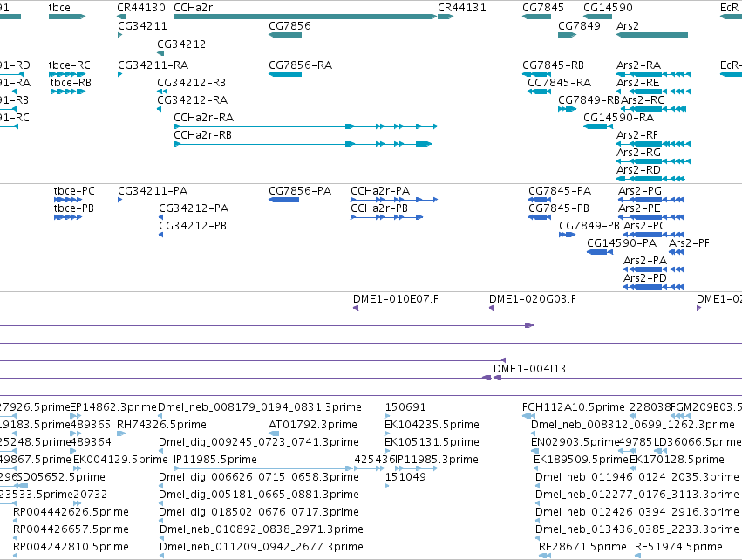Click the CG7856 gene label

tap(289, 25)
